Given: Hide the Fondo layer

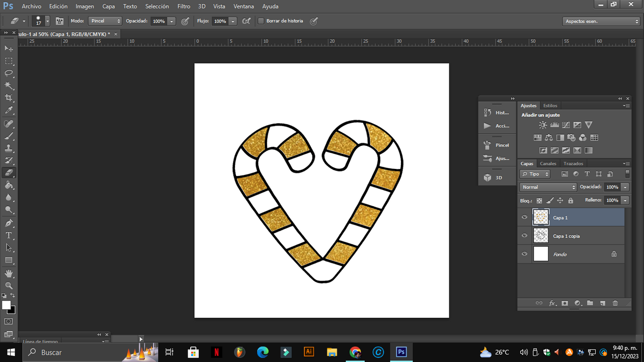Looking at the screenshot, I should tap(524, 254).
